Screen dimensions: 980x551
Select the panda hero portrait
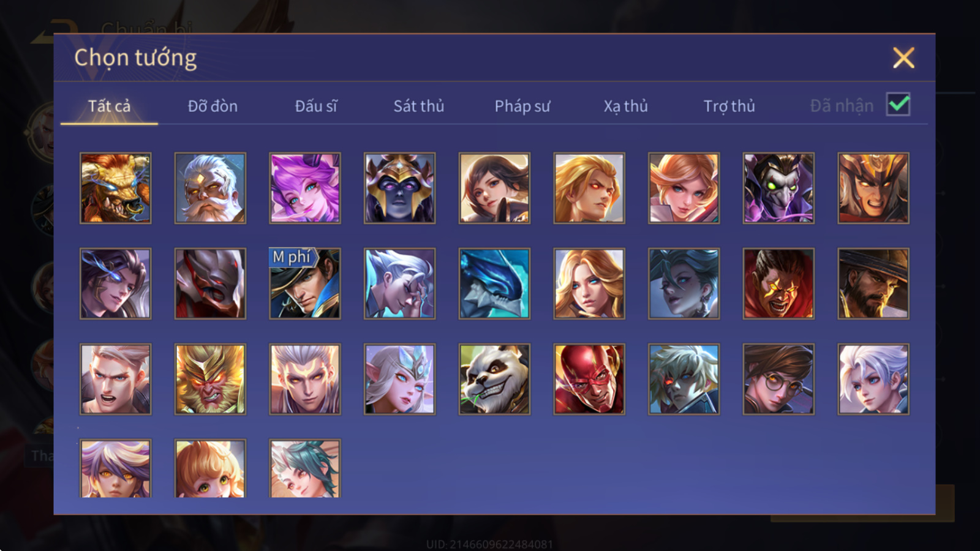(494, 379)
